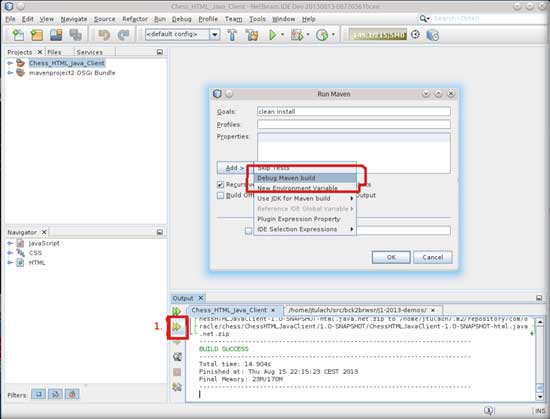The width and height of the screenshot is (550, 419).
Task: Expand the Chess_HTML_Java_Client project node
Action: click(10, 63)
